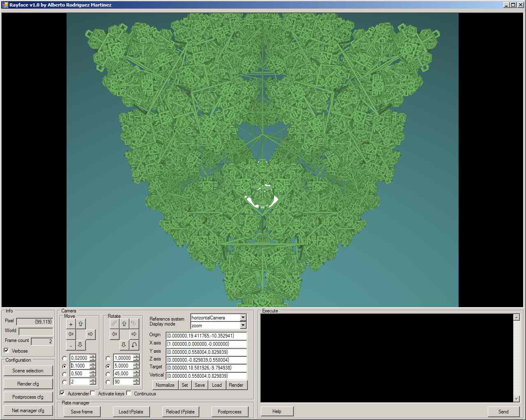526x420 pixels.
Task: Click the Move camera right arrow
Action: (90, 334)
